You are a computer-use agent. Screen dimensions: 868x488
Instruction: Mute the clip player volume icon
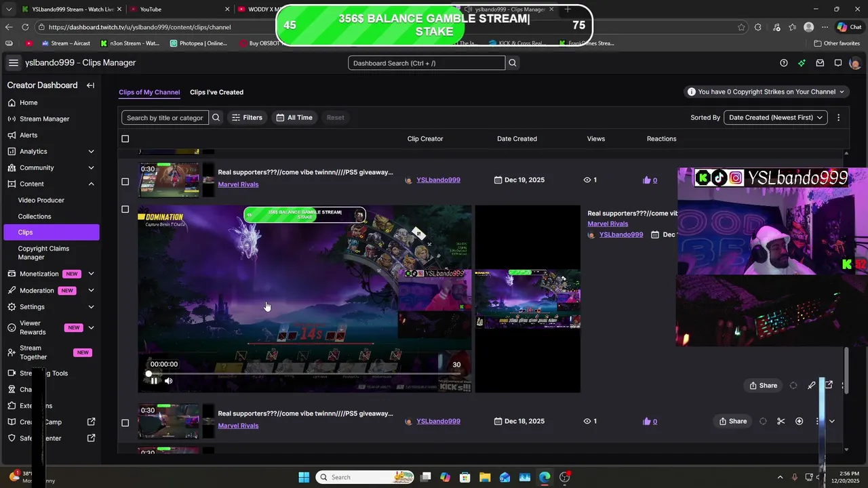pos(169,381)
